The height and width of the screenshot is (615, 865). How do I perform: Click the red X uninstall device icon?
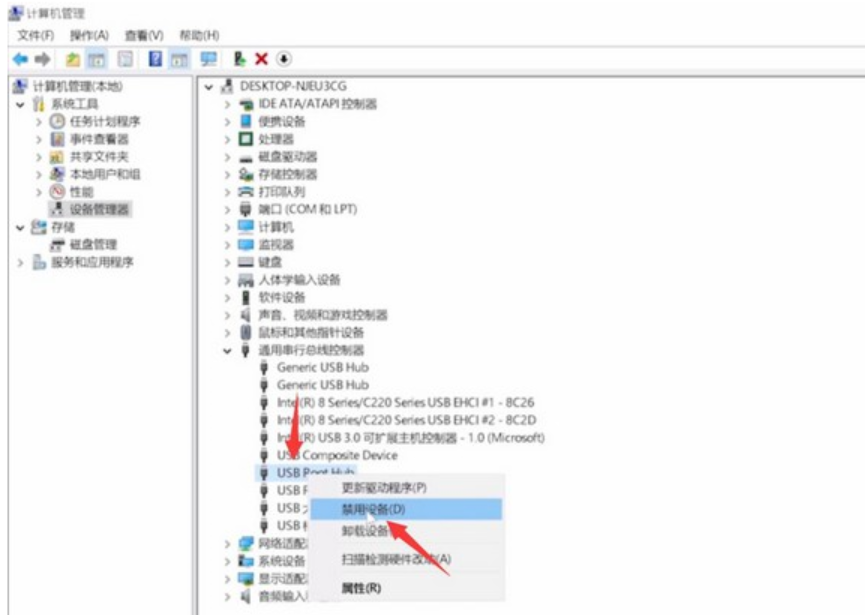(x=262, y=59)
